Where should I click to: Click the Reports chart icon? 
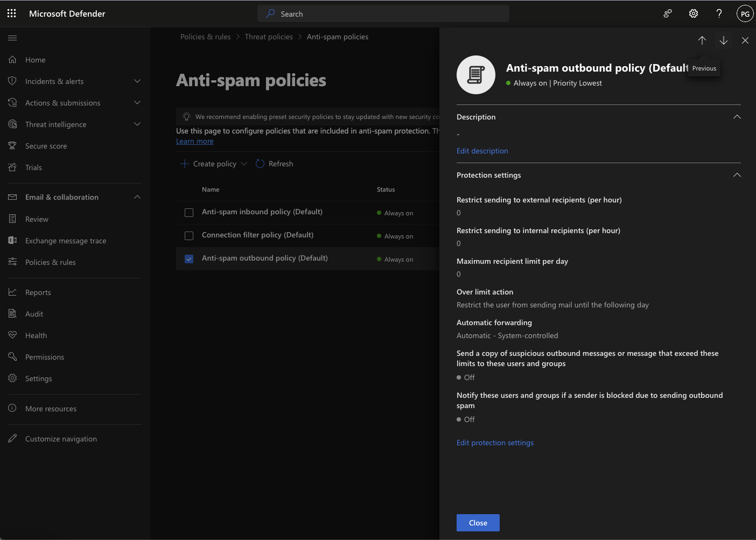tap(12, 292)
